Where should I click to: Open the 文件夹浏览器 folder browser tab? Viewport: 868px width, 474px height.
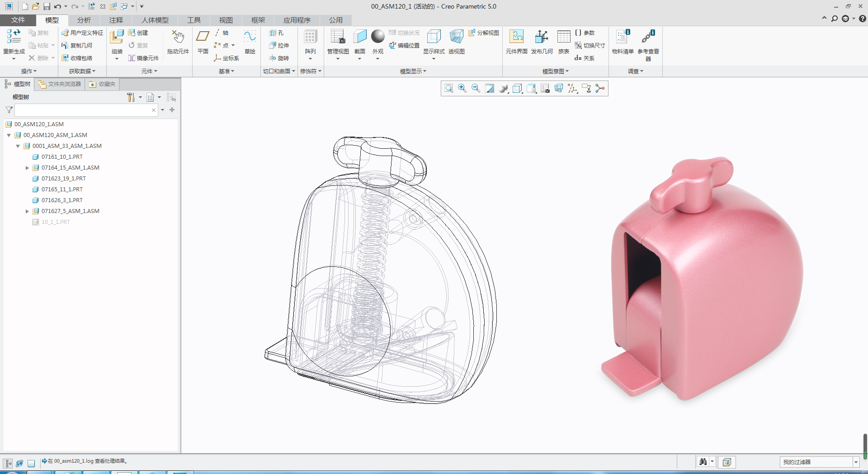[60, 84]
